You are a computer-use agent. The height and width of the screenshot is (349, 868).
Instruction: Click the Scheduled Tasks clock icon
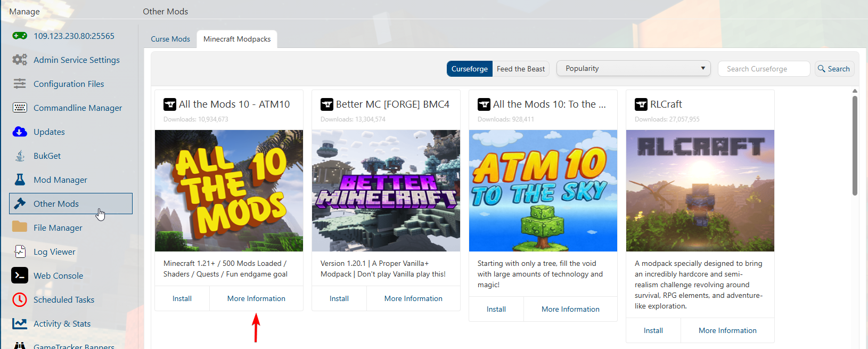pyautogui.click(x=20, y=299)
